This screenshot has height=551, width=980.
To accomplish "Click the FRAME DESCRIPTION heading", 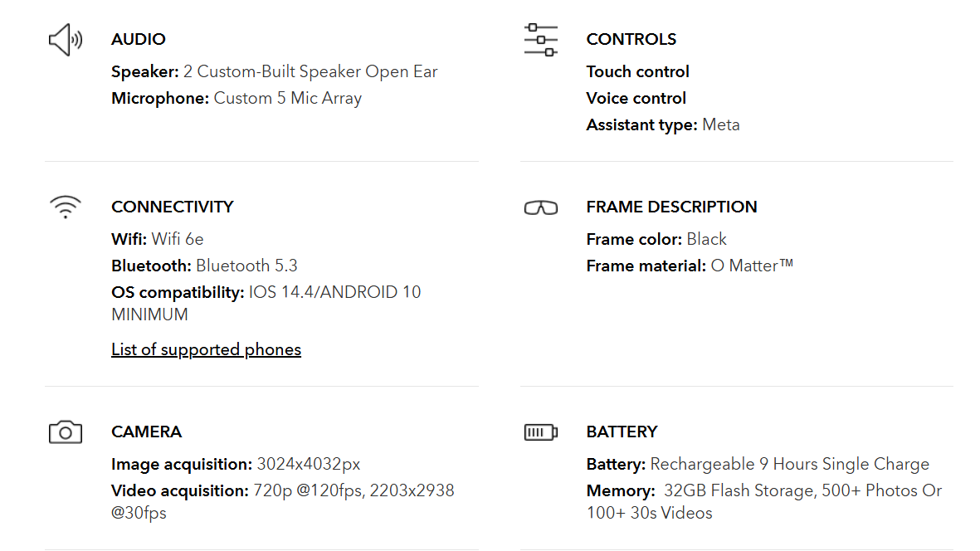I will tap(671, 207).
